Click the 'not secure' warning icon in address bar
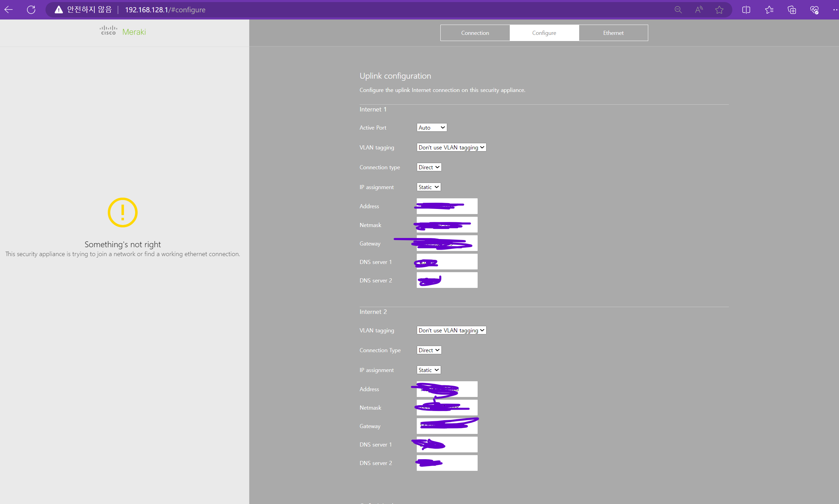 pyautogui.click(x=58, y=10)
